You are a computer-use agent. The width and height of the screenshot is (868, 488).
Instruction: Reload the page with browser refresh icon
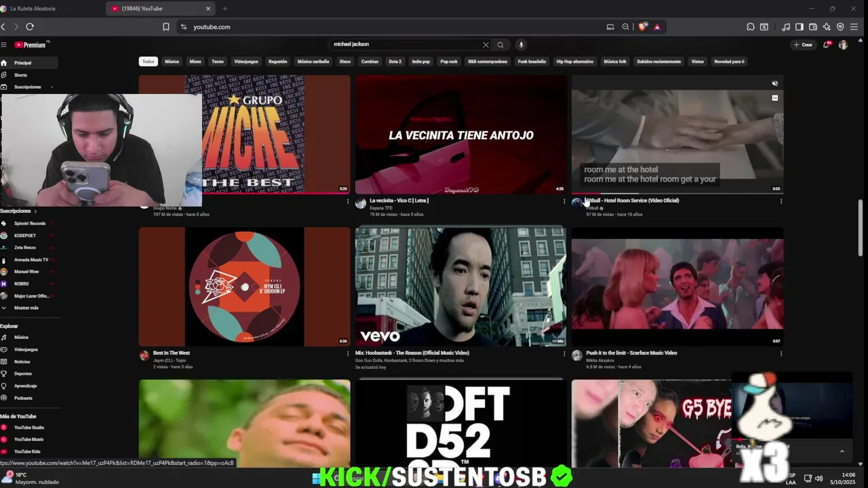[30, 26]
